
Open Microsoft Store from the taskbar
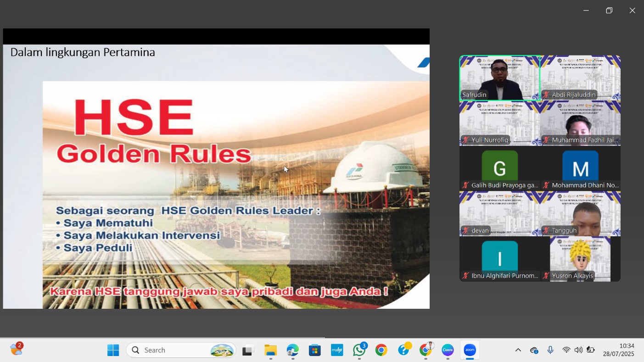coord(314,350)
